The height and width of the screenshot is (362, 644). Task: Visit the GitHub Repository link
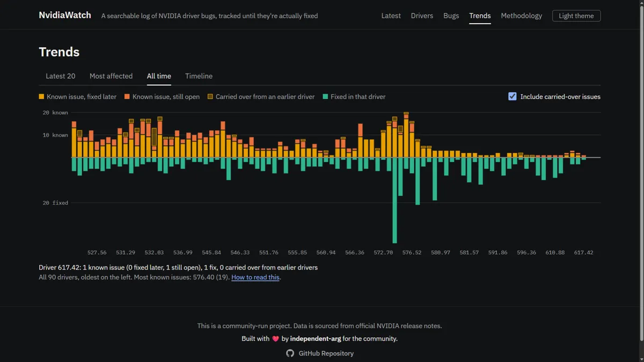coord(326,353)
